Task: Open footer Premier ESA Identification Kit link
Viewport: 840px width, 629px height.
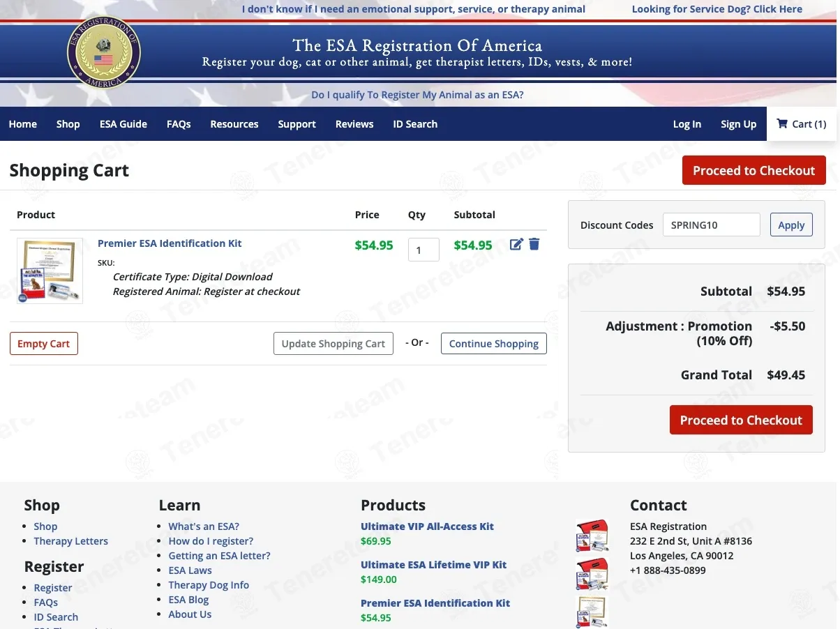Action: coord(435,603)
